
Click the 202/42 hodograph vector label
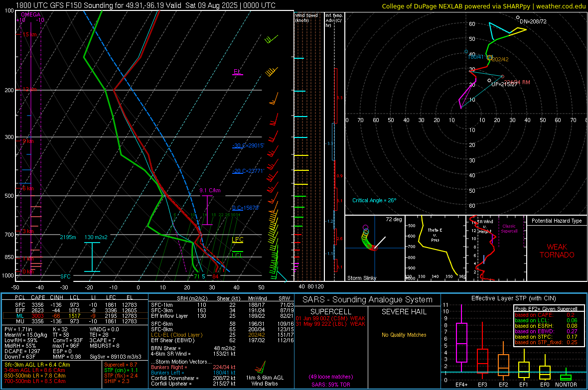coord(500,59)
